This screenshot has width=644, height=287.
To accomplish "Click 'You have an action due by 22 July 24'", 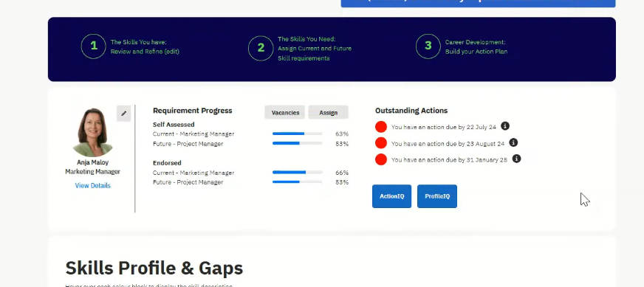I will pos(444,128).
